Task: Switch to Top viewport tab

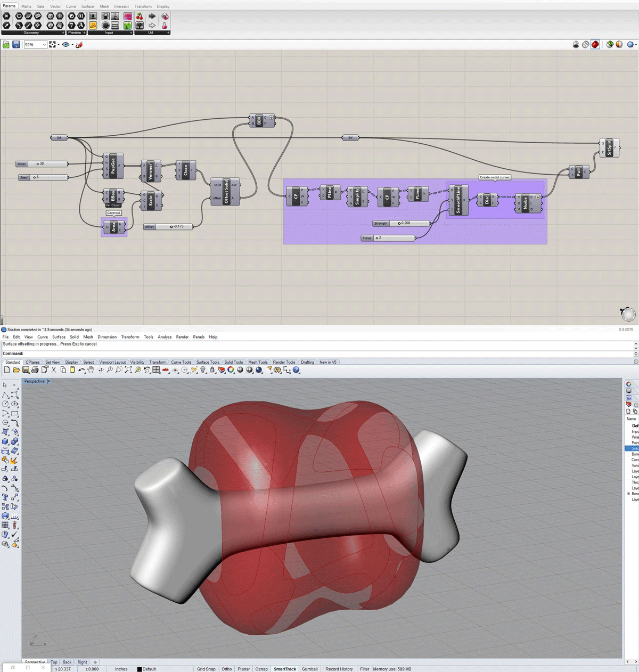Action: pos(54,662)
